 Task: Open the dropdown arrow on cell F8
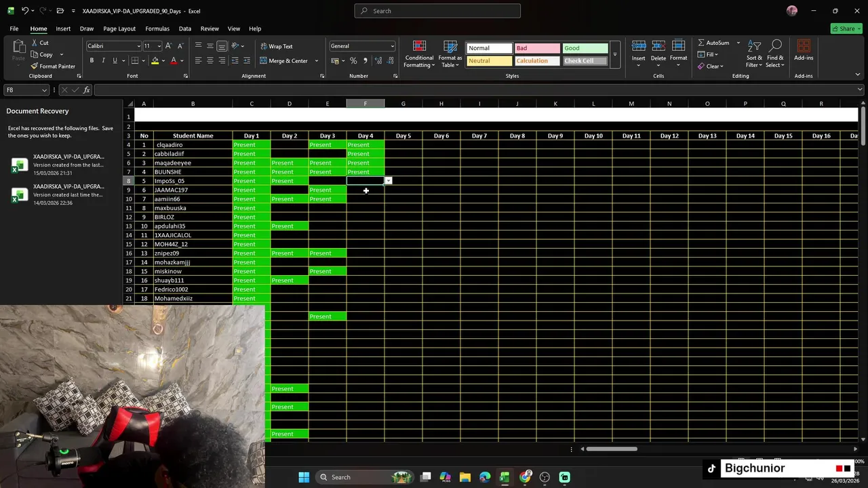(x=388, y=181)
